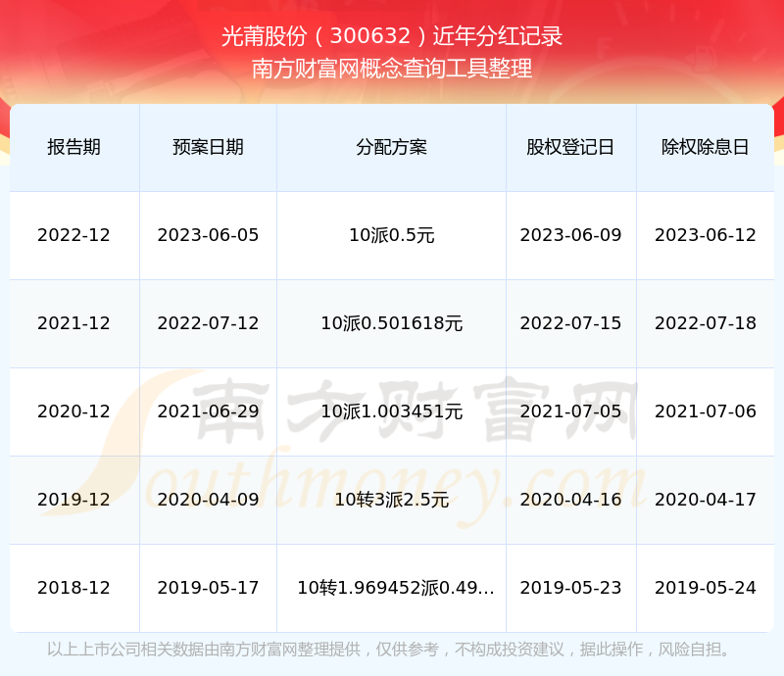Image resolution: width=784 pixels, height=676 pixels.
Task: Click record date 2022-07-15
Action: (570, 323)
